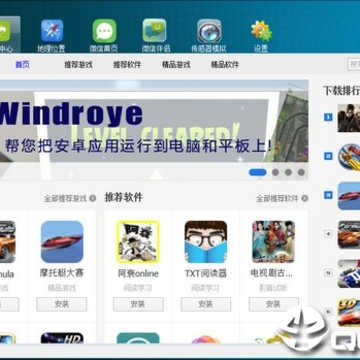Select the 推荐游戏 tab
Viewport: 360px width, 360px height.
(x=79, y=65)
